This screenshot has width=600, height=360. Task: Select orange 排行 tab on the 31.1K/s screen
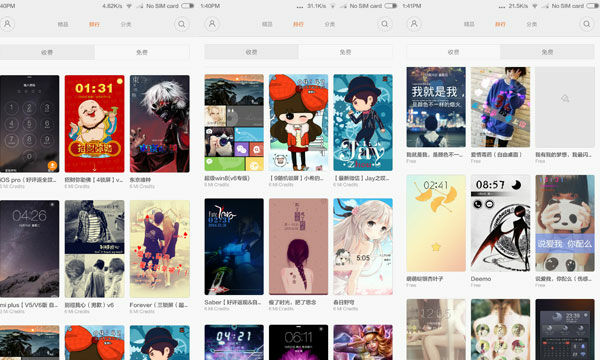click(298, 24)
